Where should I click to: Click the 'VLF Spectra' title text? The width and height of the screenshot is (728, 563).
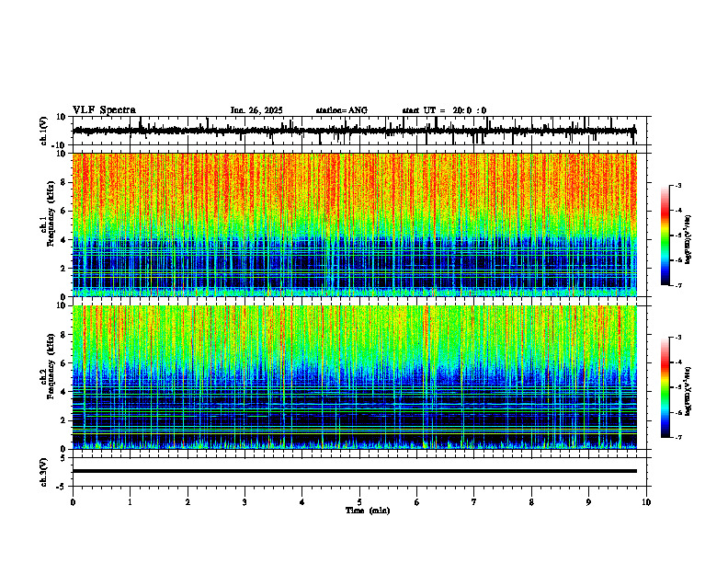pos(104,109)
